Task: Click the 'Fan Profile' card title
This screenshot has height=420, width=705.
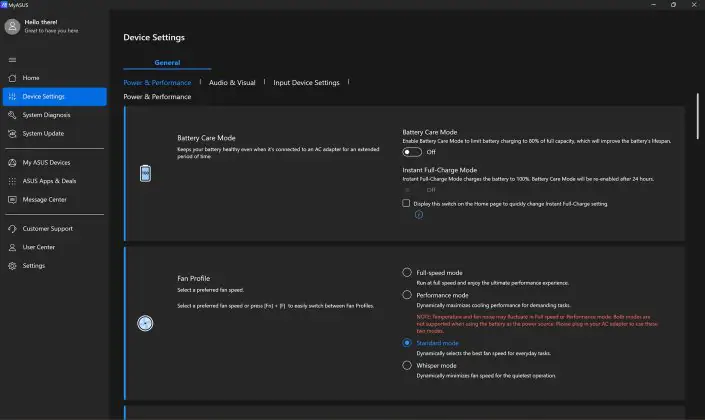Action: click(x=193, y=278)
